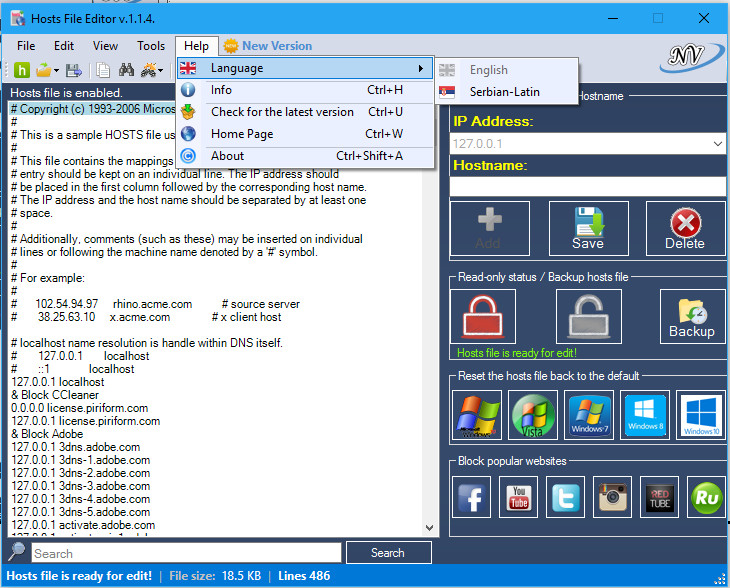Select Serbian-Latin language option
The image size is (730, 588).
507,92
